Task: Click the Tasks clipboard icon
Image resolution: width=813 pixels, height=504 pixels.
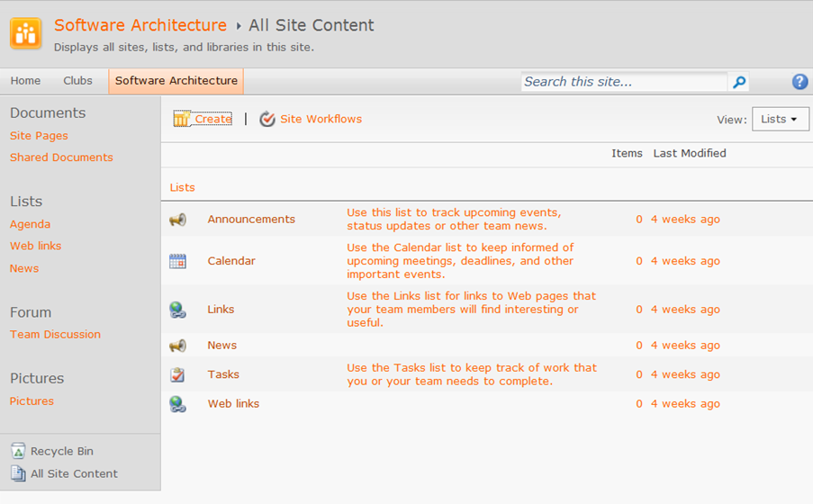Action: (x=178, y=374)
